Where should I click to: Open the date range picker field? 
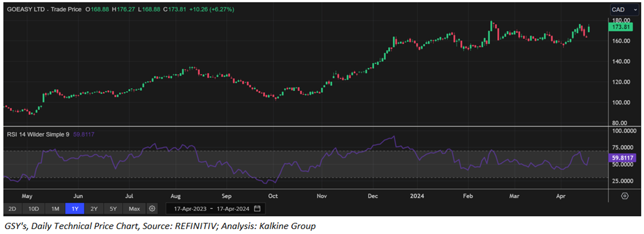click(x=216, y=208)
